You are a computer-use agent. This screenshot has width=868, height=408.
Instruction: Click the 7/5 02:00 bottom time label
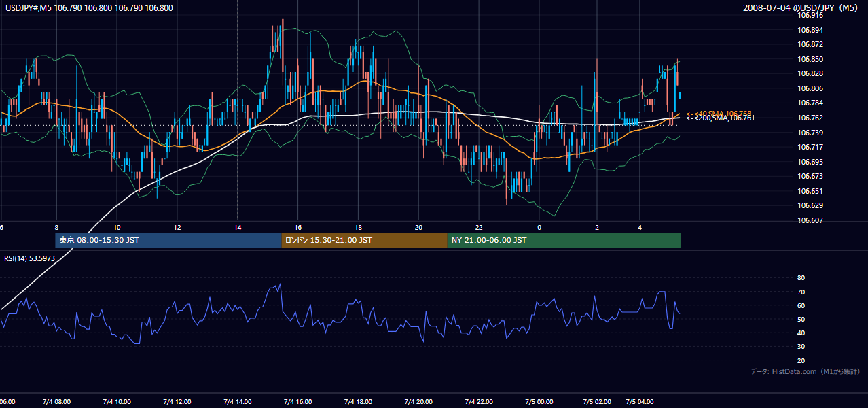coord(597,402)
